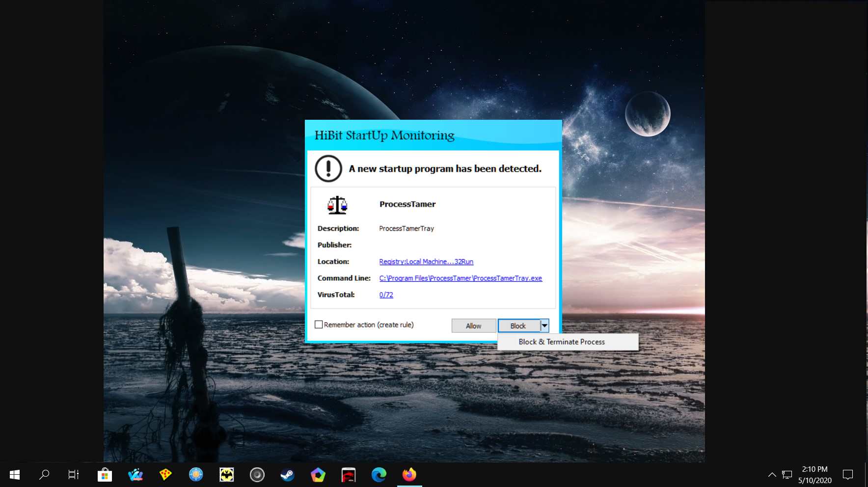
Task: Open the blue compass-dial app on taskbar
Action: point(196,475)
